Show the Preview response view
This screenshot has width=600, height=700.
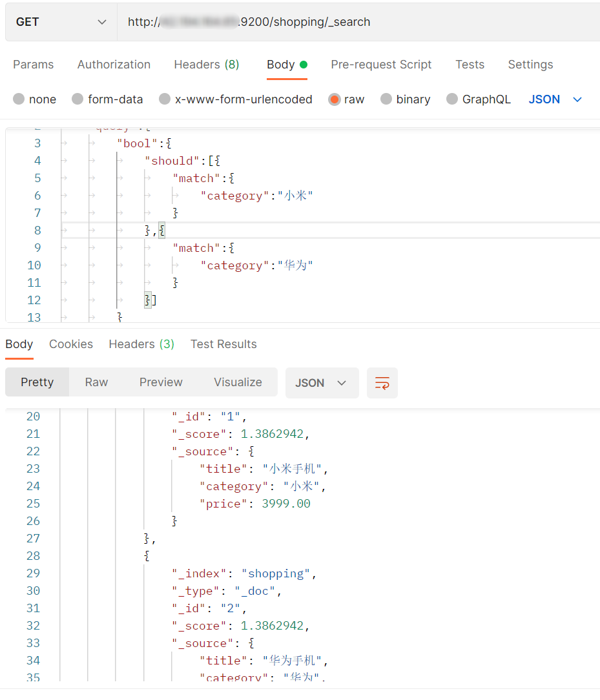coord(161,382)
